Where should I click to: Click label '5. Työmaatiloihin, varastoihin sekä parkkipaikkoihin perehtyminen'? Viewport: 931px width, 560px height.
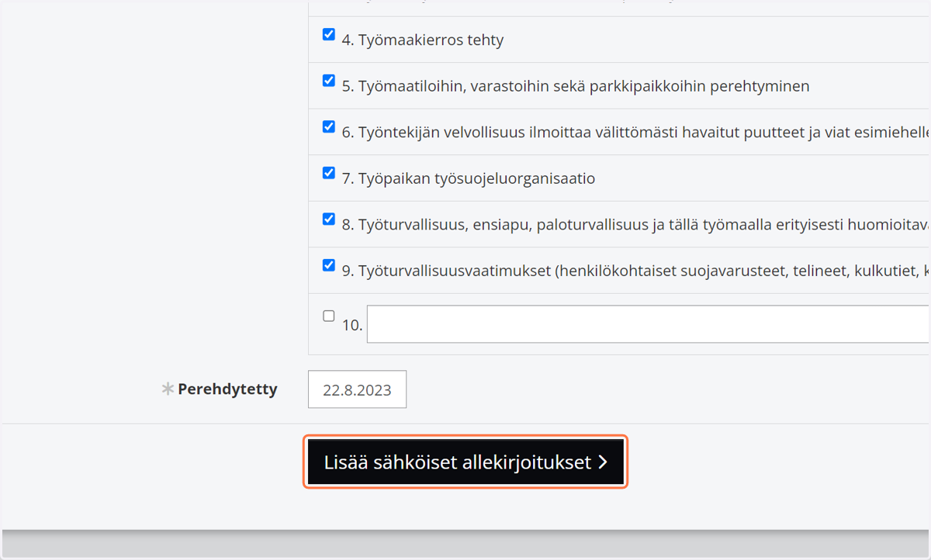click(576, 86)
